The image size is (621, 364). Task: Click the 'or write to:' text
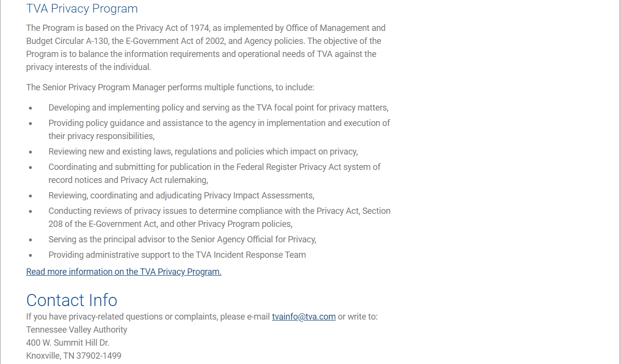pyautogui.click(x=357, y=317)
